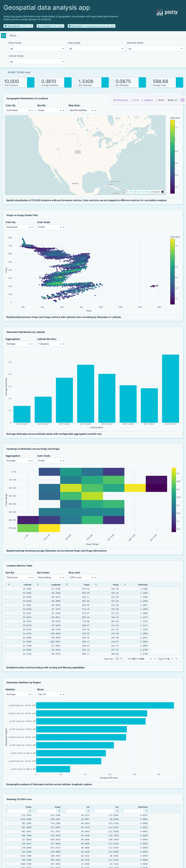Open the Errors debug panel

click(134, 100)
